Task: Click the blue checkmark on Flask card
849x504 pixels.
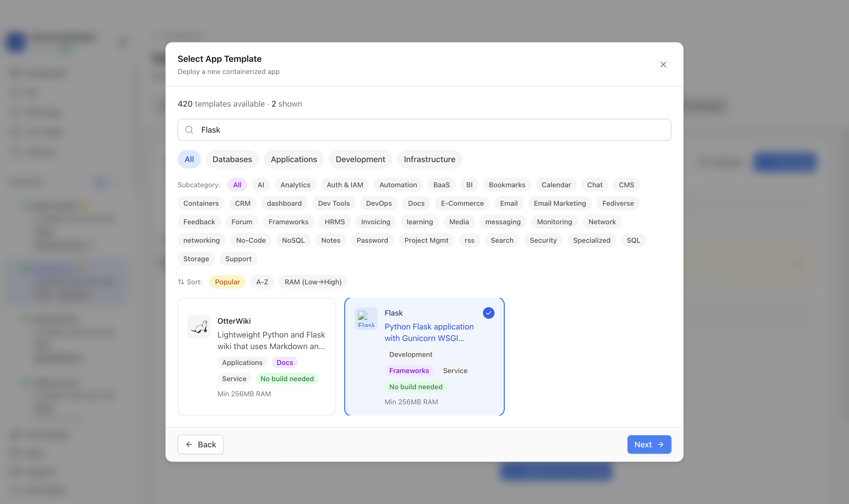Action: pos(488,313)
